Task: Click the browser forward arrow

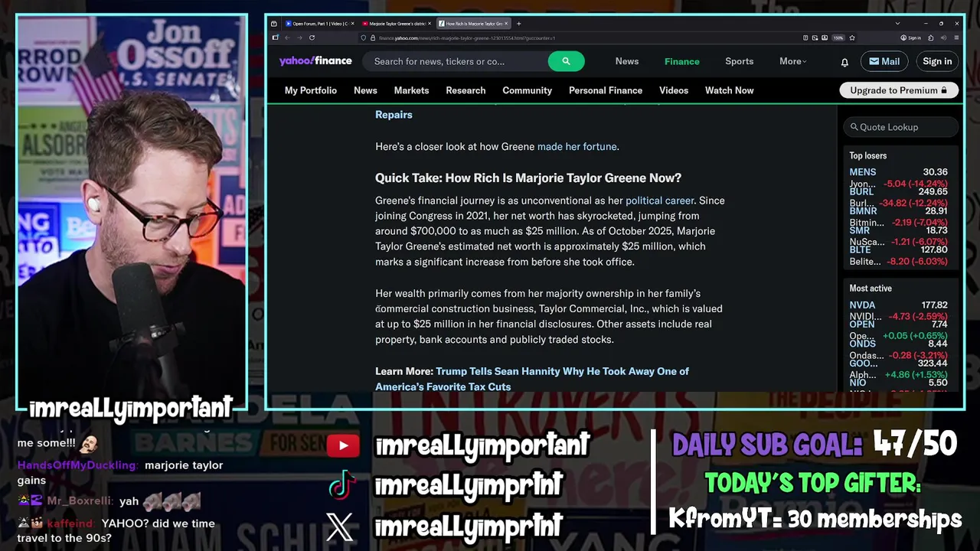Action: pos(299,37)
